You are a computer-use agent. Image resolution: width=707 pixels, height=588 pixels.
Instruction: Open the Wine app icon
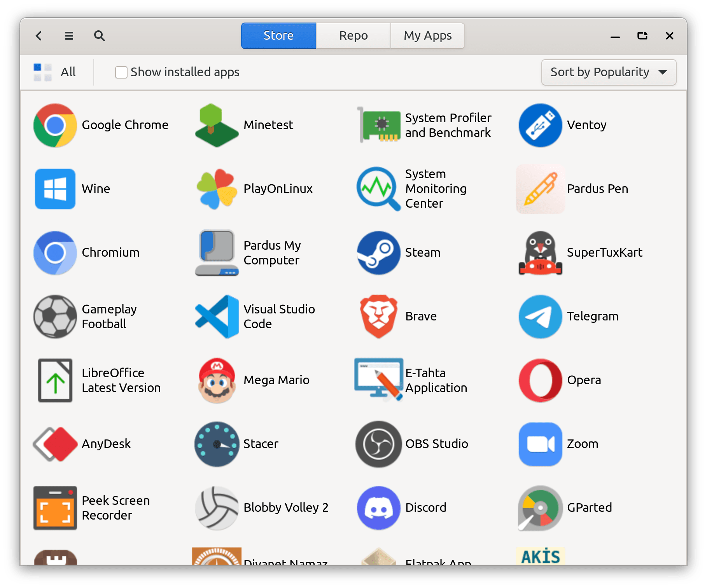click(55, 189)
